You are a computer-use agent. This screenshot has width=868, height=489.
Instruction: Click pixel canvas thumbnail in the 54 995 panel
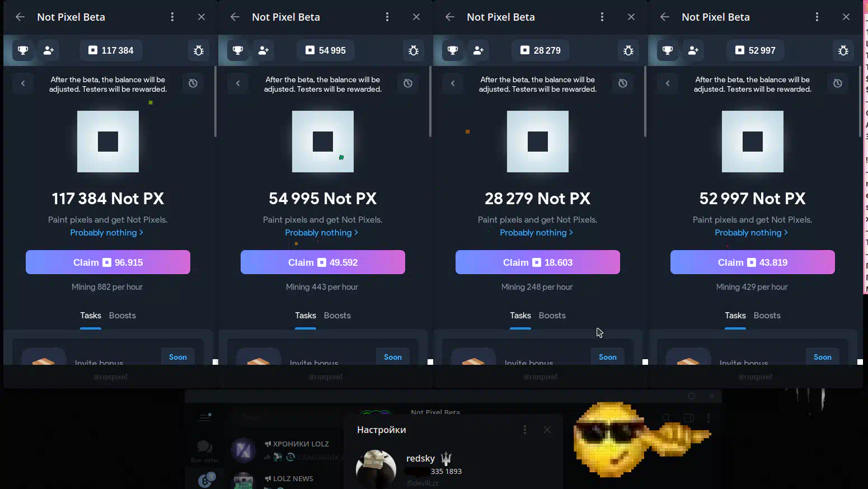[x=323, y=142]
